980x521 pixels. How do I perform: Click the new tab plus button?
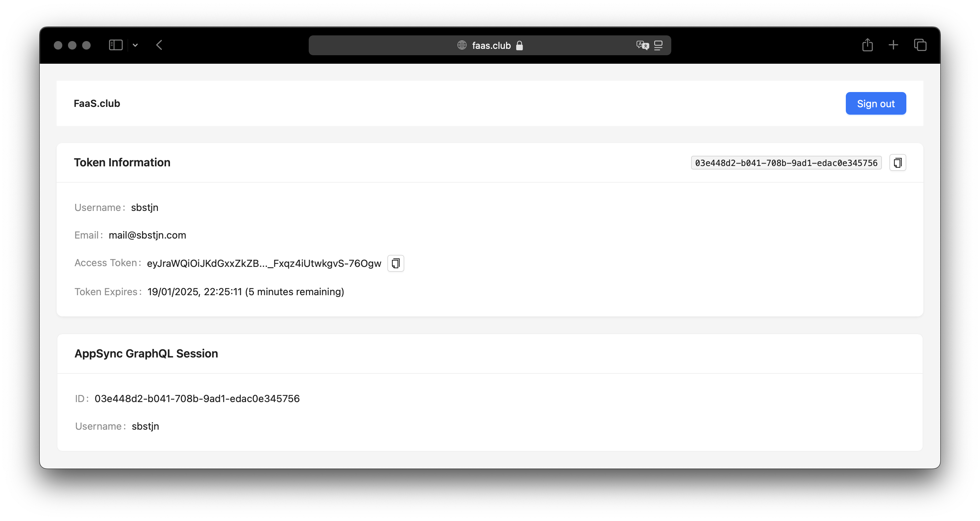coord(894,45)
